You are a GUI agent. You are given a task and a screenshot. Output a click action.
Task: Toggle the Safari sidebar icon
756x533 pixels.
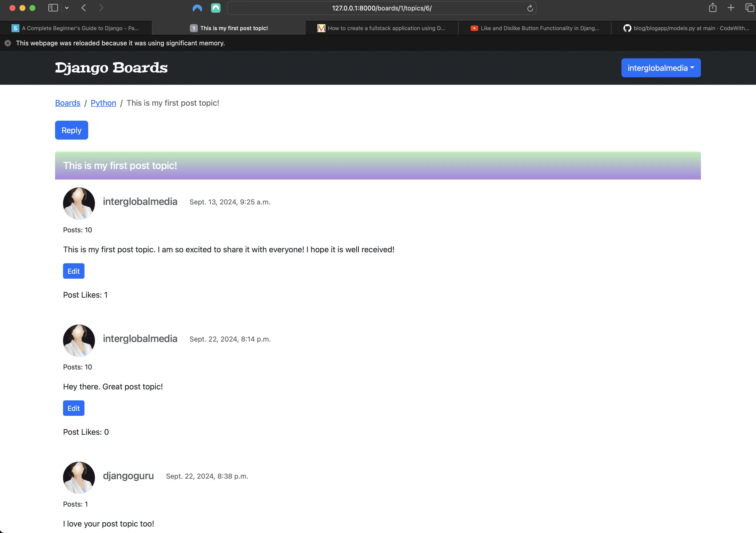click(x=53, y=8)
